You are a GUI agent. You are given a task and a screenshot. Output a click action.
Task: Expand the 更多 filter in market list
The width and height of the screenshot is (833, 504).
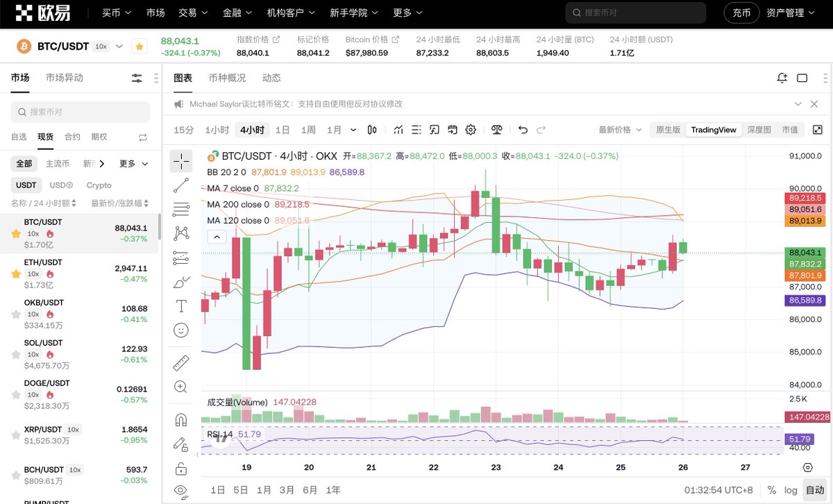point(134,164)
